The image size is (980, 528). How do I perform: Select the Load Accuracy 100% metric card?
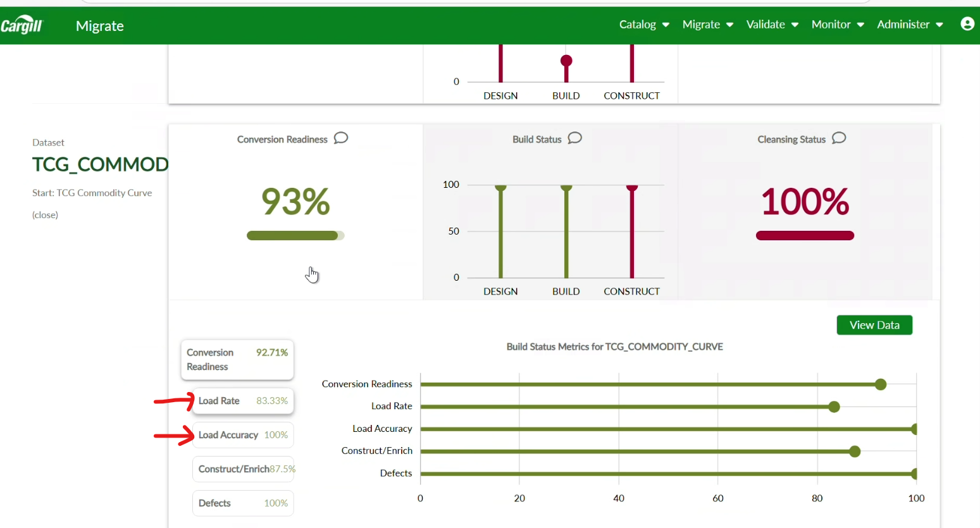[x=243, y=435]
